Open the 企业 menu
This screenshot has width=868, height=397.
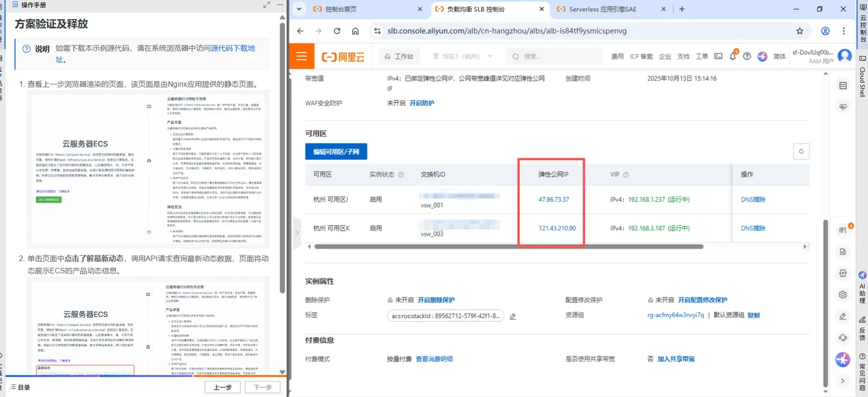[665, 56]
